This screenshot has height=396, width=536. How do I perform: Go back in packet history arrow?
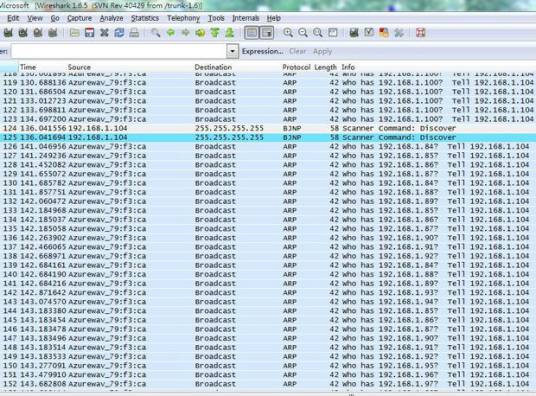pos(171,33)
